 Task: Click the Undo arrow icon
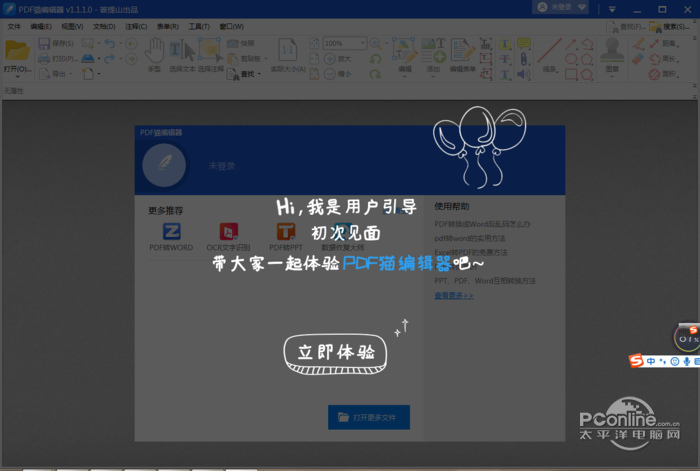(109, 43)
